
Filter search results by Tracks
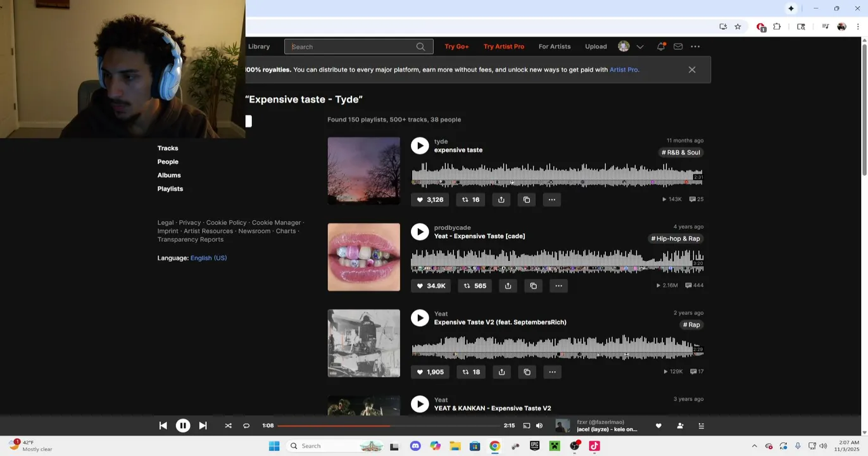[168, 148]
